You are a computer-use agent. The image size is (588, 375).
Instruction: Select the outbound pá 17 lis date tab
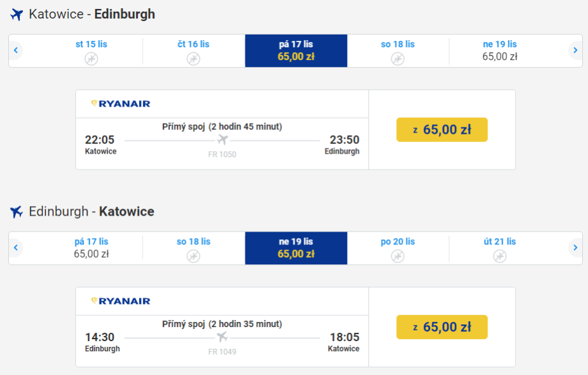tap(296, 51)
